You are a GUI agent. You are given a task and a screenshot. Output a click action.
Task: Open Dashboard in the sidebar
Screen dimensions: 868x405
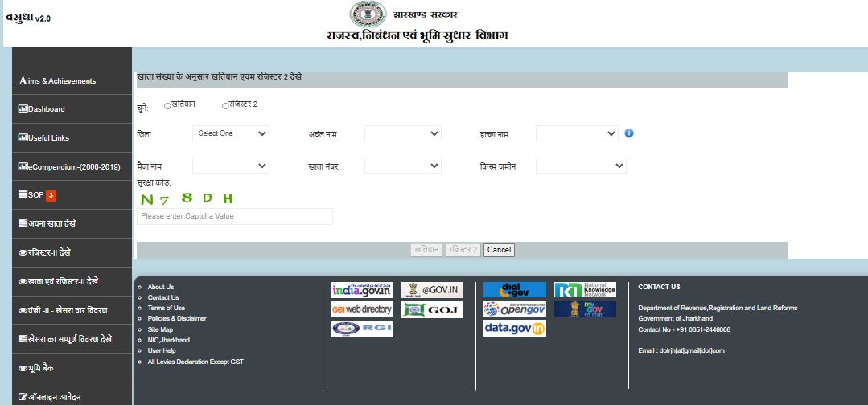72,109
